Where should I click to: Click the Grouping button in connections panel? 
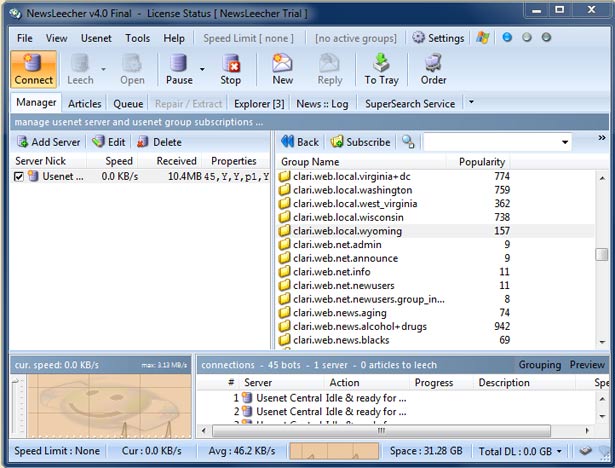click(540, 365)
